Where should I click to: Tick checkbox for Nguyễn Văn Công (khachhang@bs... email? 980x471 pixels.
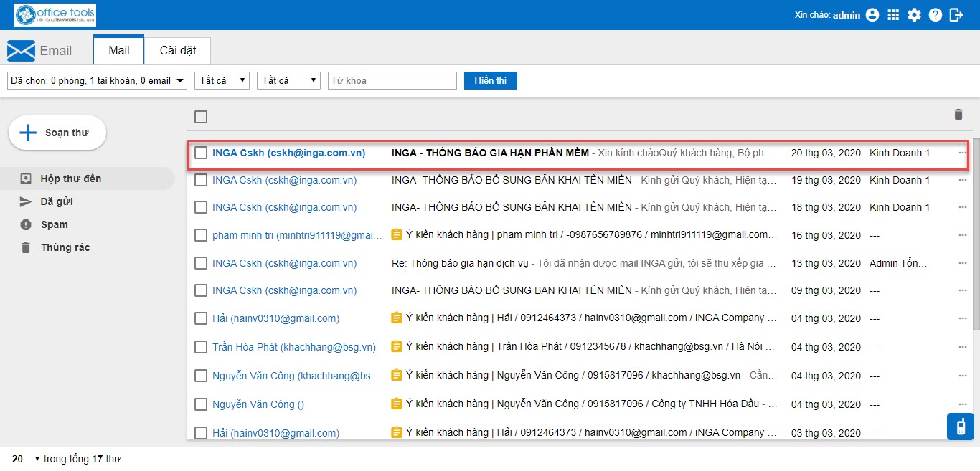(x=201, y=376)
